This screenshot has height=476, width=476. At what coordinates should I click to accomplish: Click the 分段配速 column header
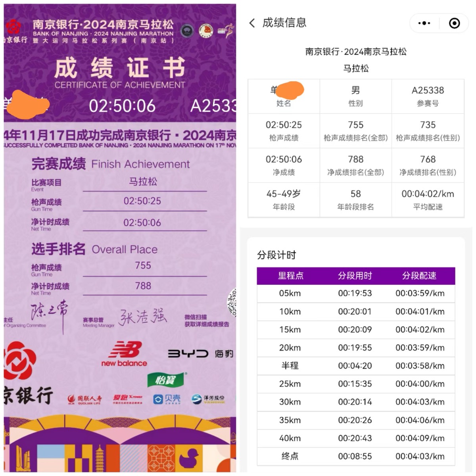419,276
